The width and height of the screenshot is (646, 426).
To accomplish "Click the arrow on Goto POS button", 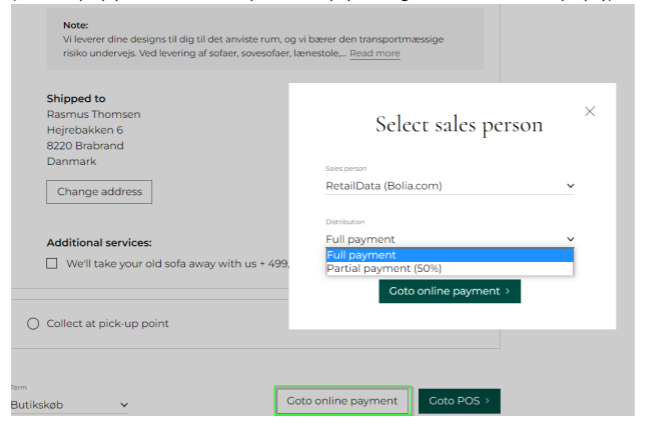I will (487, 401).
